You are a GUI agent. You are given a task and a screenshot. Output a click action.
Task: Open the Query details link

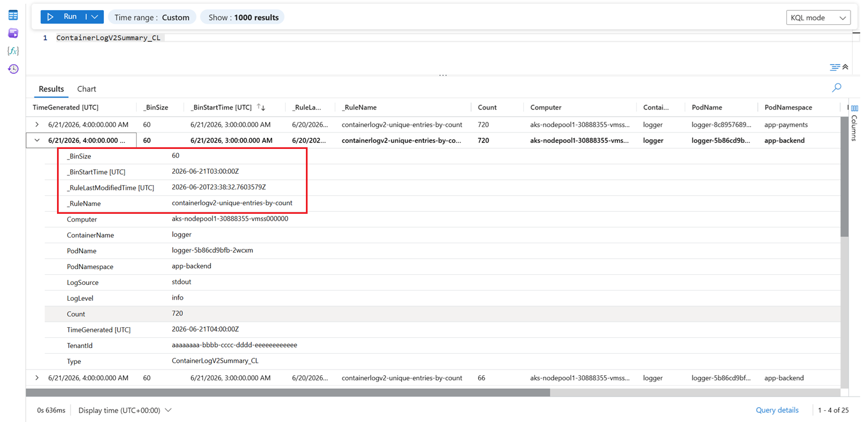coord(777,410)
